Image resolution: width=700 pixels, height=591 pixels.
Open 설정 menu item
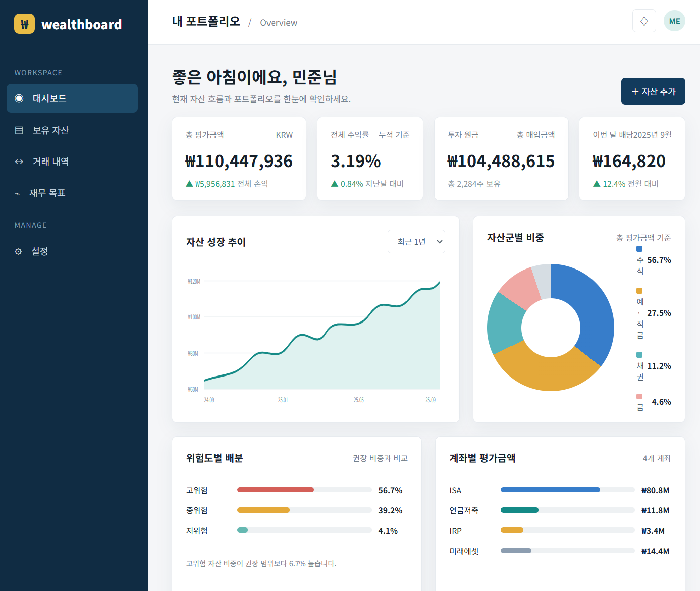point(72,251)
